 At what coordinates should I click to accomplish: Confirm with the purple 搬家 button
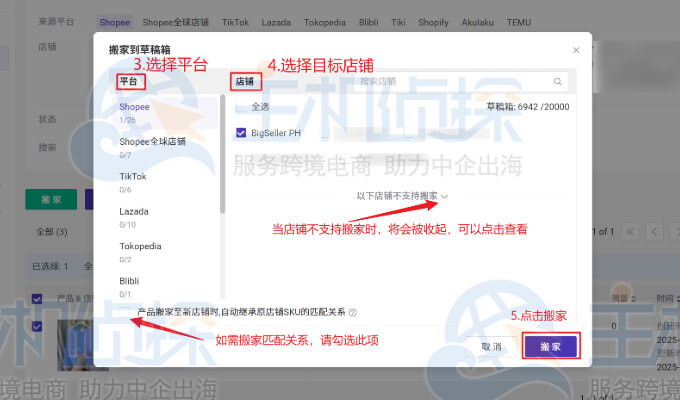coord(550,346)
